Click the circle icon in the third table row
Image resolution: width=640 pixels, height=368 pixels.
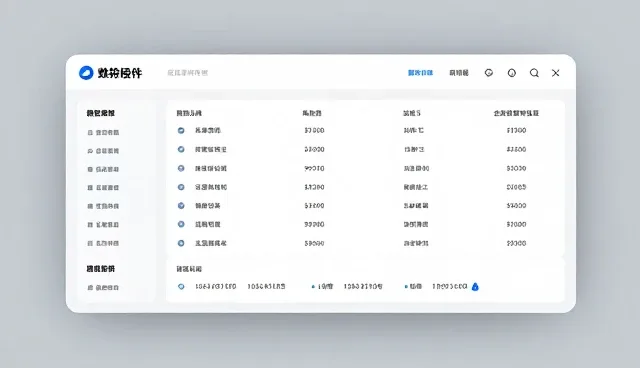[181, 168]
